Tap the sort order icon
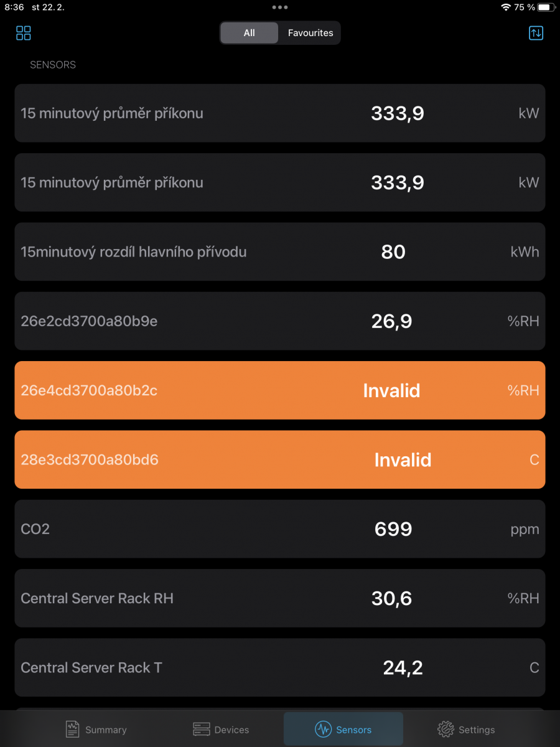 pyautogui.click(x=536, y=33)
